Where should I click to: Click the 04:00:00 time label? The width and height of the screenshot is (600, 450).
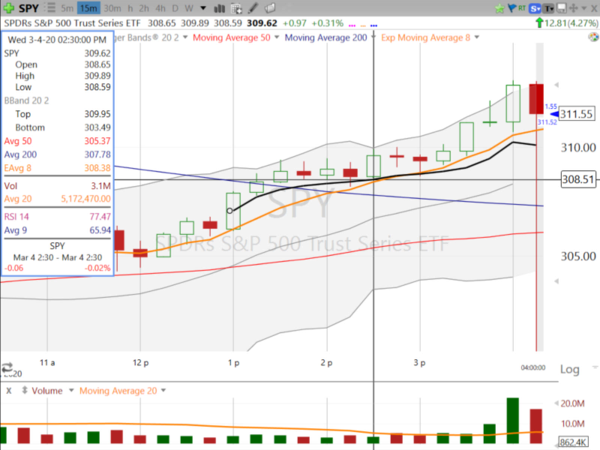533,368
